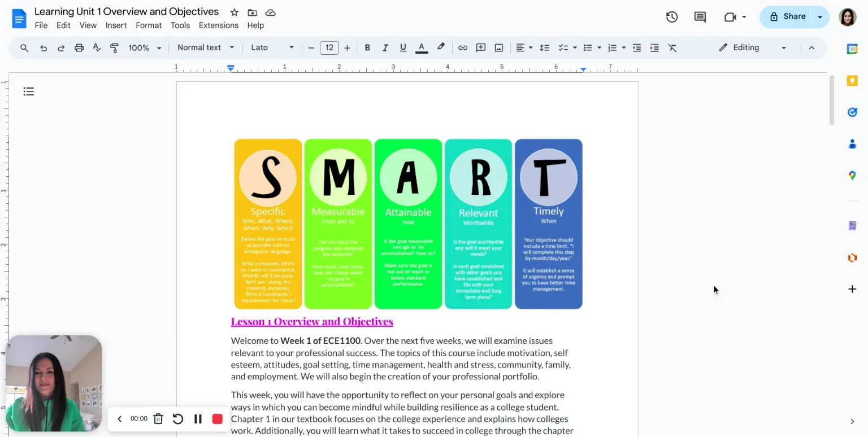This screenshot has width=868, height=437.
Task: Open the Normal text style dropdown
Action: 206,48
